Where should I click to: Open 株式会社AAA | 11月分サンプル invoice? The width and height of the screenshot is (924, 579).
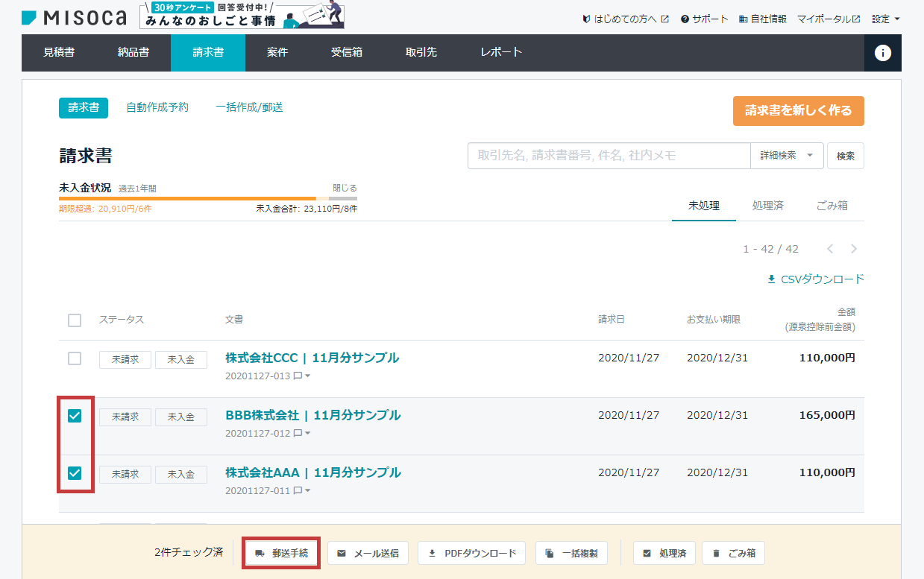pyautogui.click(x=313, y=472)
